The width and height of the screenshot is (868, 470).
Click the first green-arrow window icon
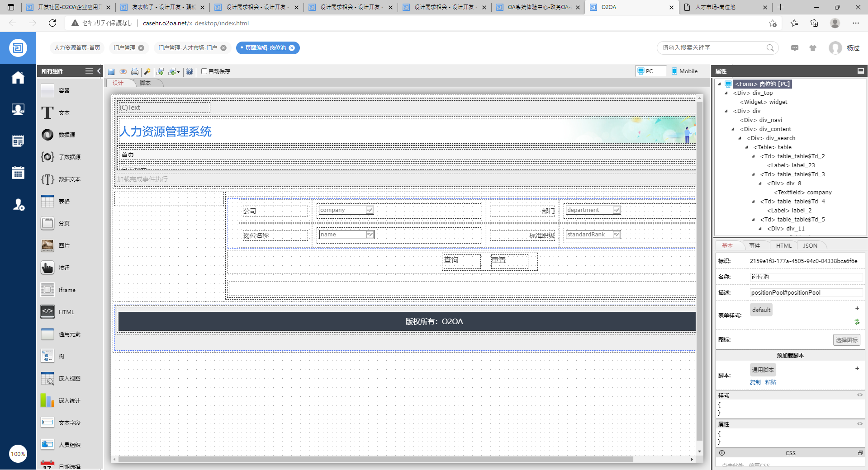160,71
